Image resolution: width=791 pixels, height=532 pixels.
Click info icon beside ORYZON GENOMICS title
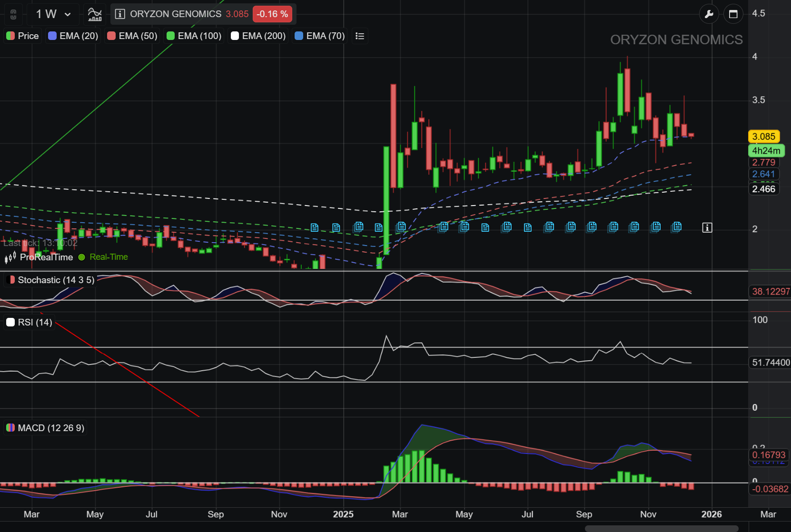pyautogui.click(x=120, y=14)
